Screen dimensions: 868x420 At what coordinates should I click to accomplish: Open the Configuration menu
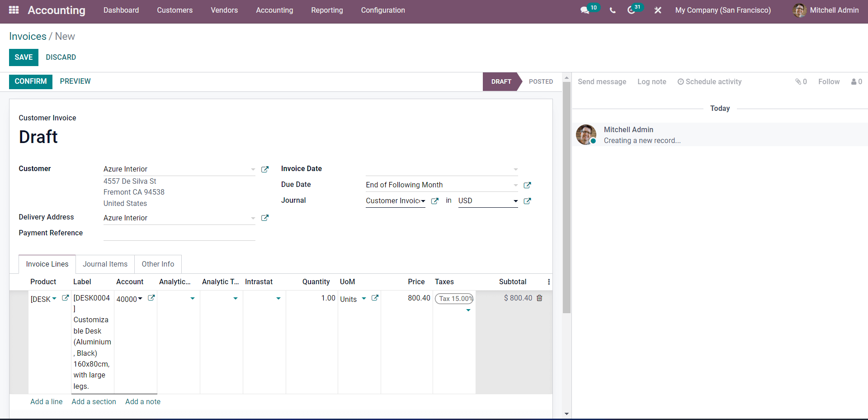coord(383,10)
